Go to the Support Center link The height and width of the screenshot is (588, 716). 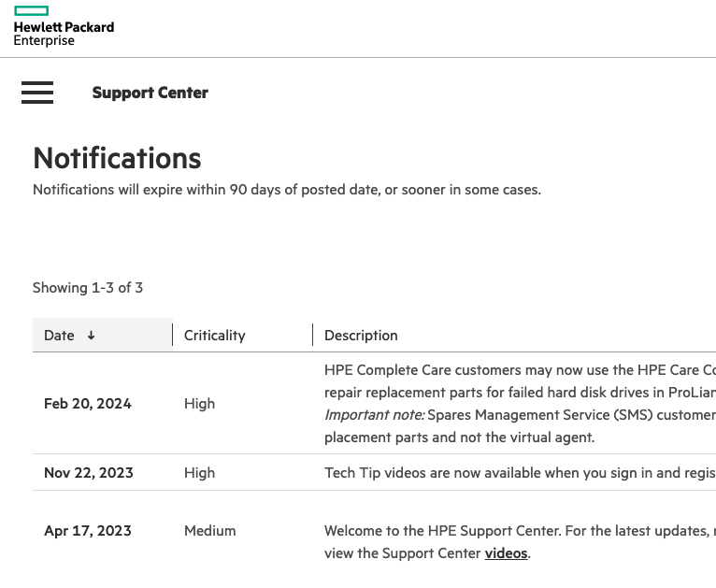click(x=150, y=93)
